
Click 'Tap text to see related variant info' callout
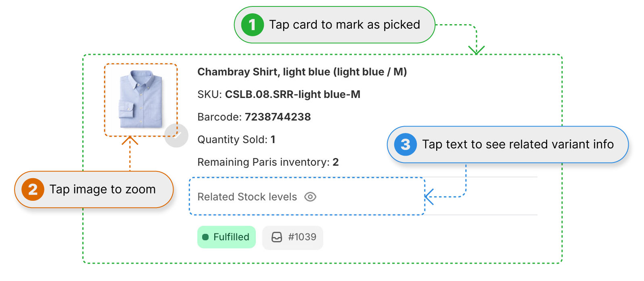(x=518, y=145)
